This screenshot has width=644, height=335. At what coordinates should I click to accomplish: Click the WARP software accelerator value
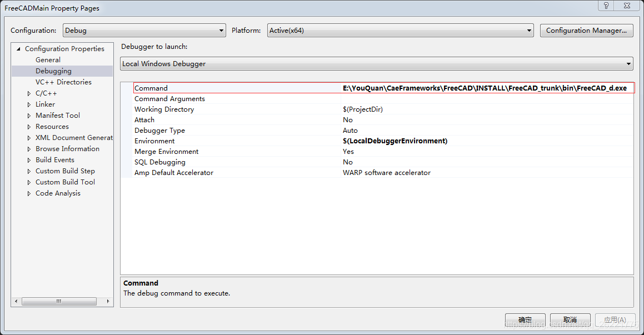click(x=387, y=173)
